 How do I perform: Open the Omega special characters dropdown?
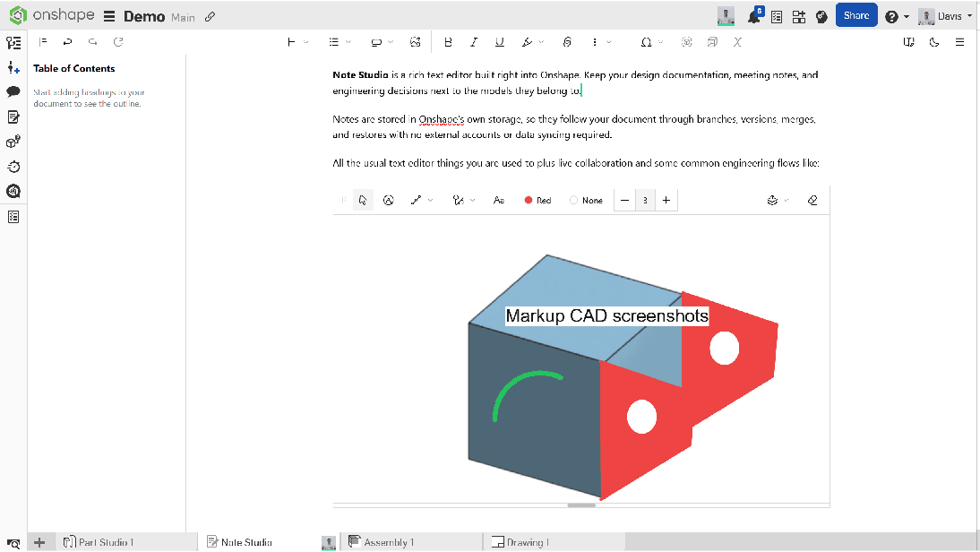point(651,42)
